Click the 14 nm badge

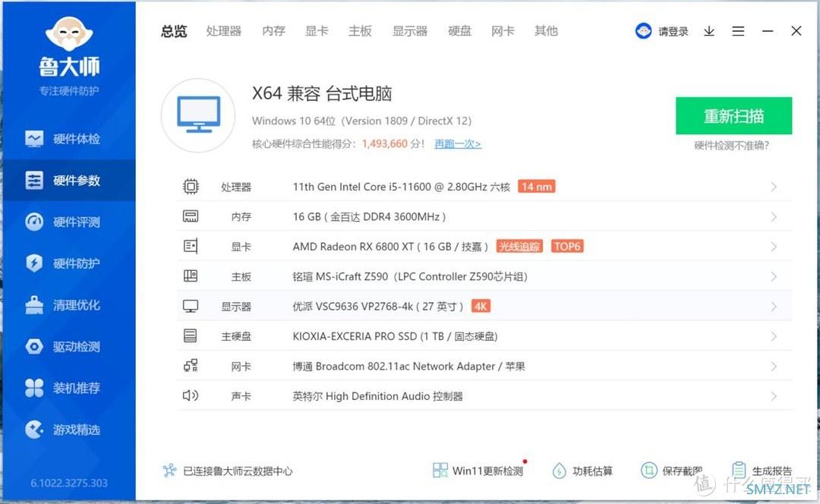coord(537,187)
